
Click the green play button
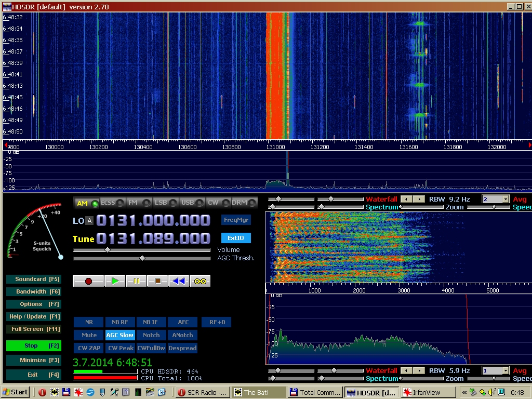[115, 281]
